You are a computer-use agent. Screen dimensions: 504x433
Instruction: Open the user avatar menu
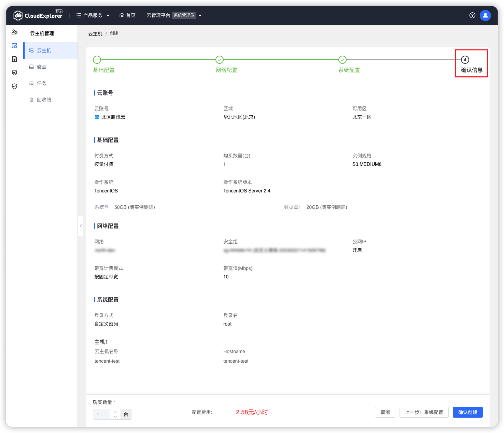pos(485,15)
